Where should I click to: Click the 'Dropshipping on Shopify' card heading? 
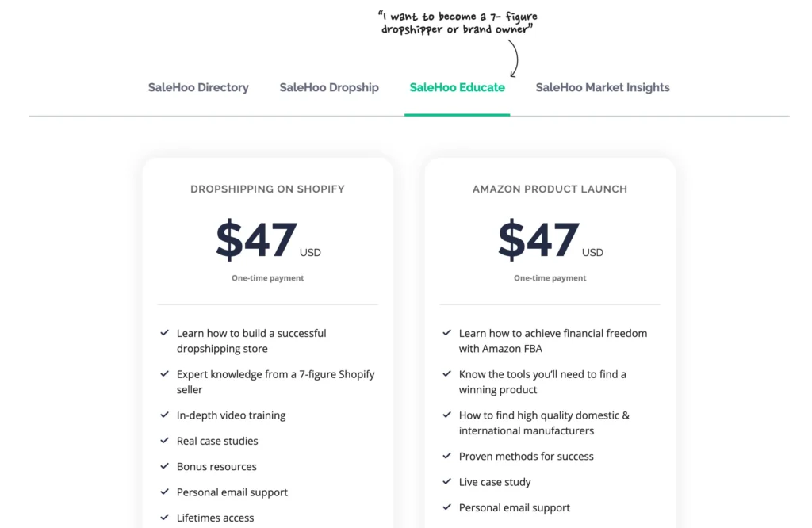tap(267, 189)
